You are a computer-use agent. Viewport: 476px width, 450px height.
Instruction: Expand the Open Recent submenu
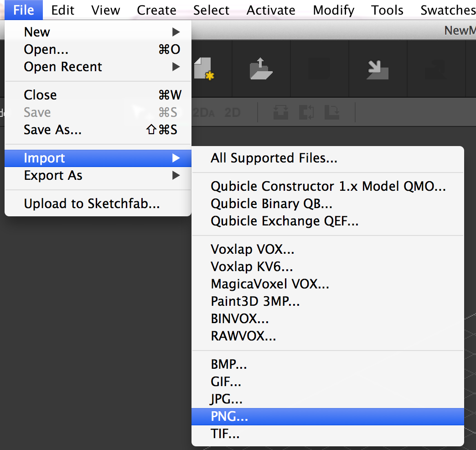click(98, 67)
